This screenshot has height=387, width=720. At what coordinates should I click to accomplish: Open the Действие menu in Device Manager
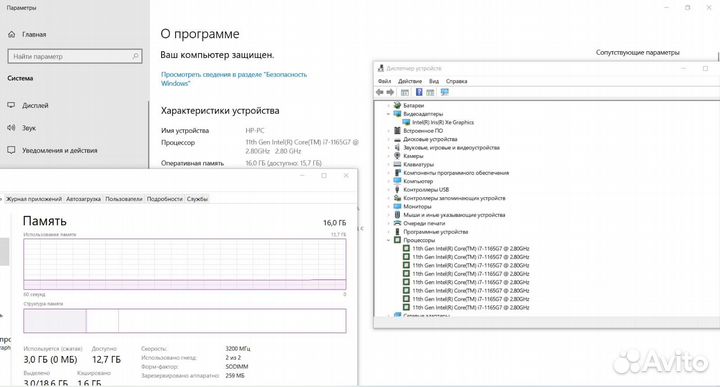pyautogui.click(x=410, y=81)
